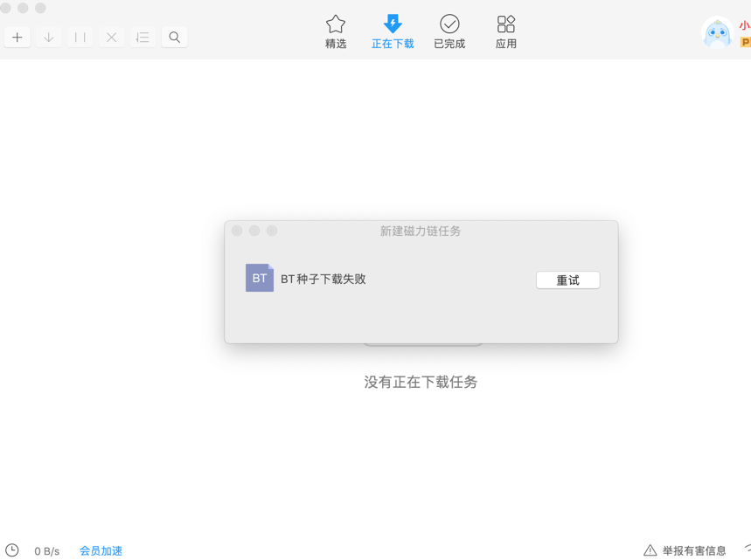The height and width of the screenshot is (560, 751).
Task: Pause all downloading tasks
Action: [x=80, y=37]
